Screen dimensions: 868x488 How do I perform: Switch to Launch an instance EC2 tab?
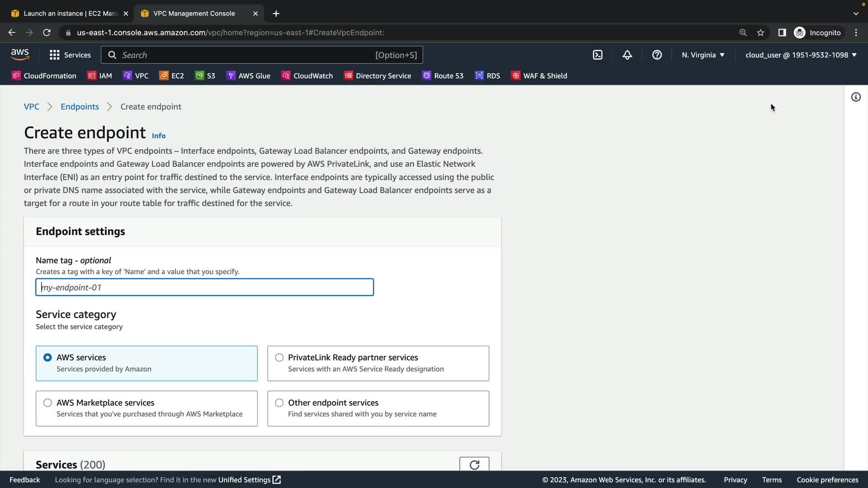click(x=68, y=14)
